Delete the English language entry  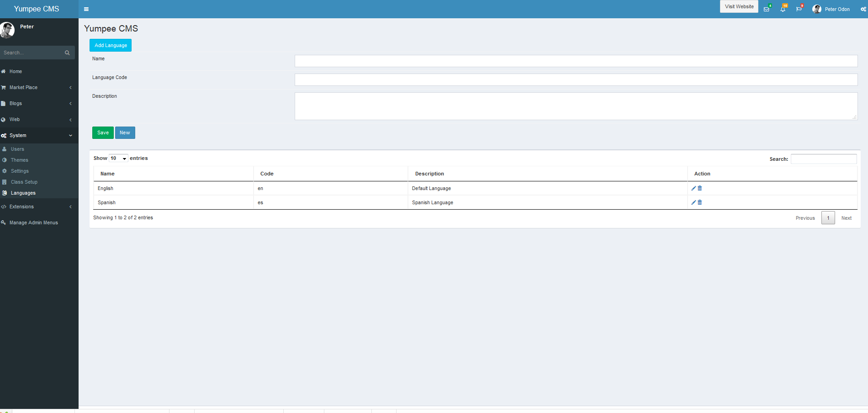click(700, 188)
